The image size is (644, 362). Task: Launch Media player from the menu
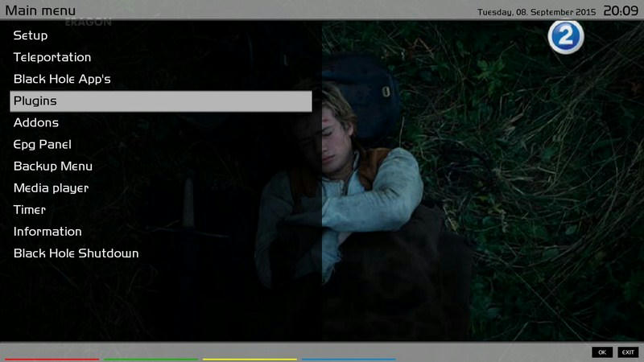tap(160, 188)
